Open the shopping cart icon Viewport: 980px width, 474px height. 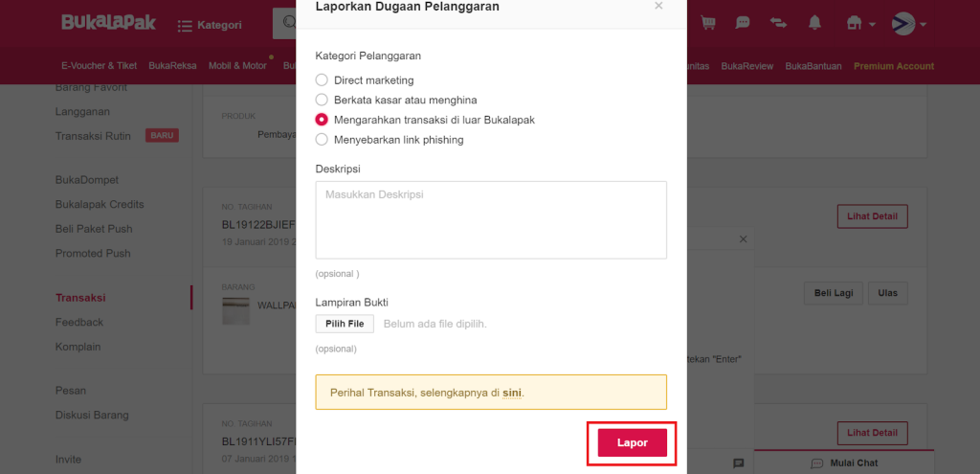coord(707,23)
